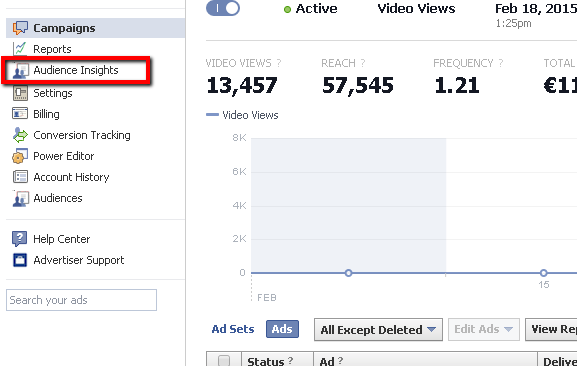The height and width of the screenshot is (366, 577).
Task: Click the Audience Insights people icon
Action: point(20,70)
